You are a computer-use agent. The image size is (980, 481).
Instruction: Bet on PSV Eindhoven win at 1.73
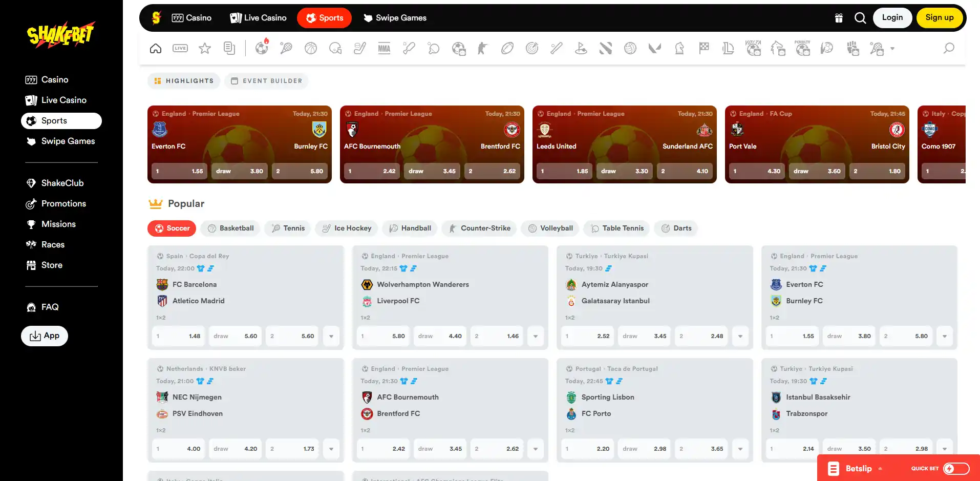pos(292,449)
